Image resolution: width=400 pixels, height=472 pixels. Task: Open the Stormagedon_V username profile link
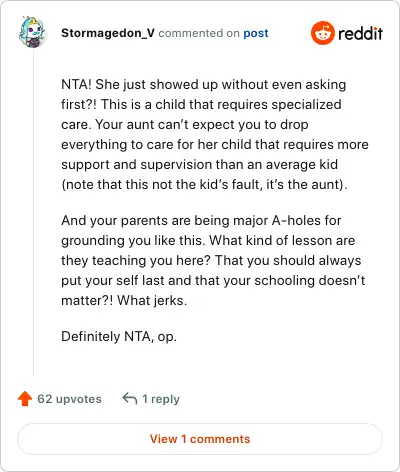[x=108, y=33]
